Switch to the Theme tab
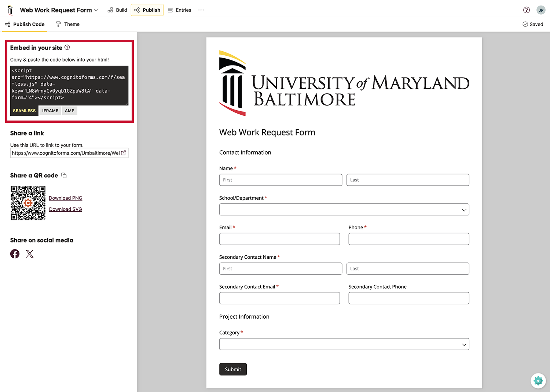The height and width of the screenshot is (392, 550). tap(68, 24)
